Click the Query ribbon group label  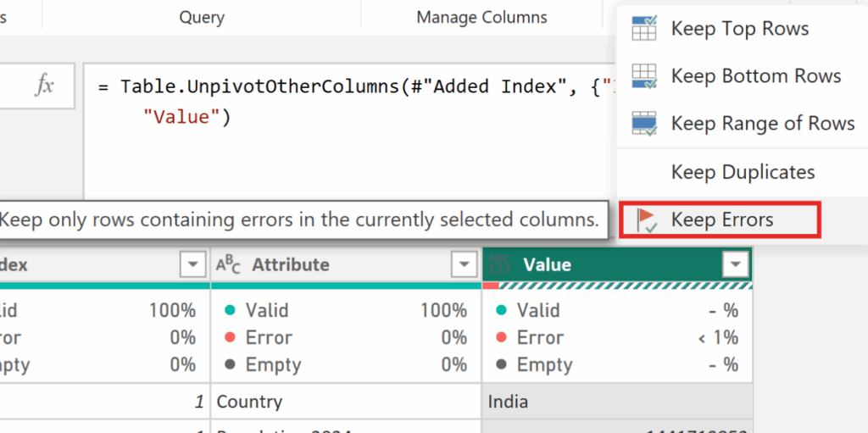point(202,17)
